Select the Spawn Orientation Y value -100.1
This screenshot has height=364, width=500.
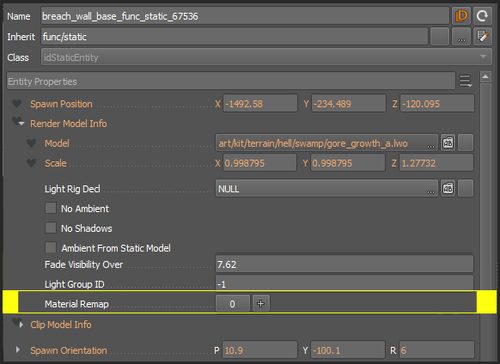click(x=348, y=350)
